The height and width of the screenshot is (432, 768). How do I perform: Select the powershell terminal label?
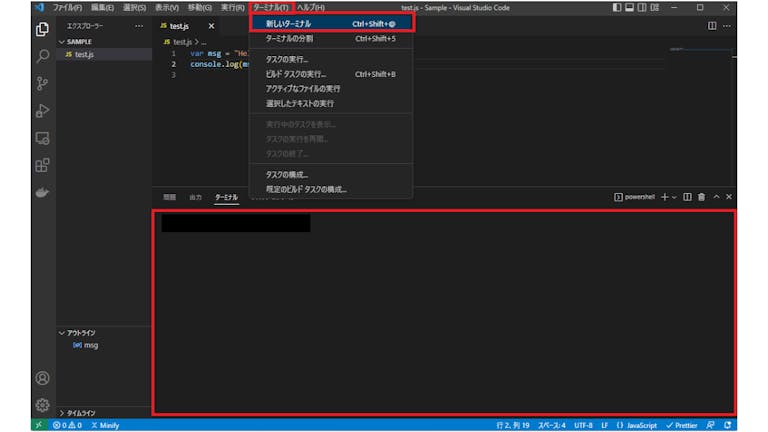click(634, 197)
